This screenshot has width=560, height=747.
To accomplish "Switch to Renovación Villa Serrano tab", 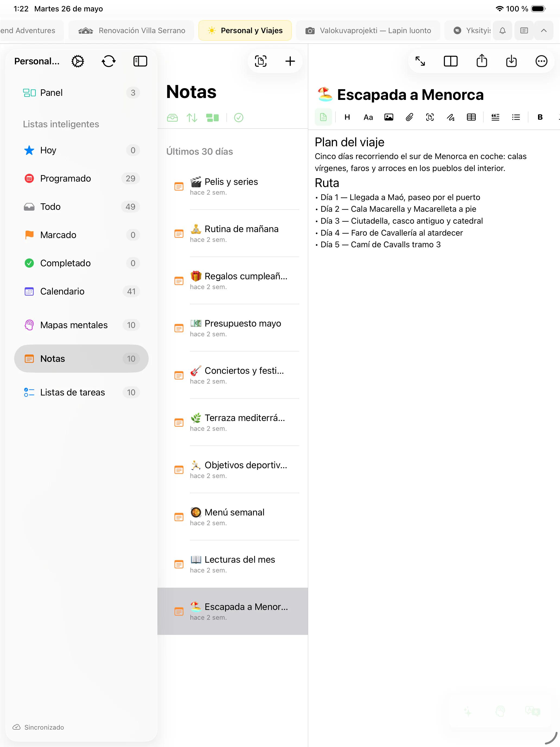I will point(131,30).
